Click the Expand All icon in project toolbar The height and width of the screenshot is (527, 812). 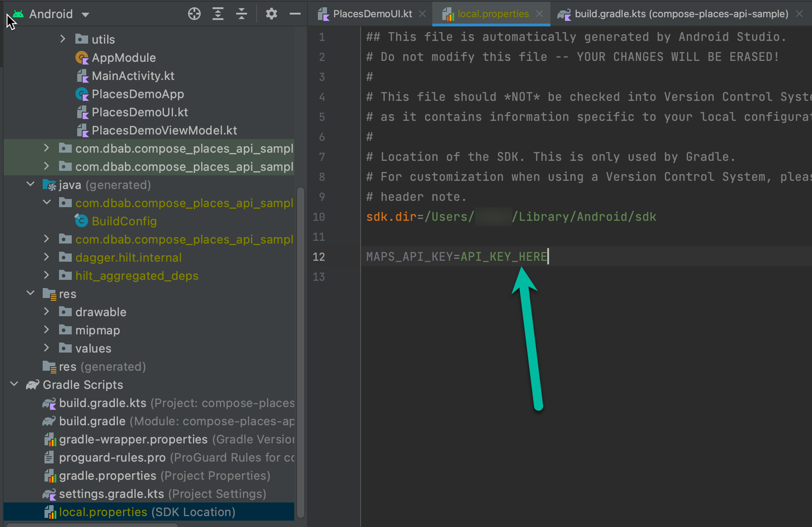click(218, 14)
